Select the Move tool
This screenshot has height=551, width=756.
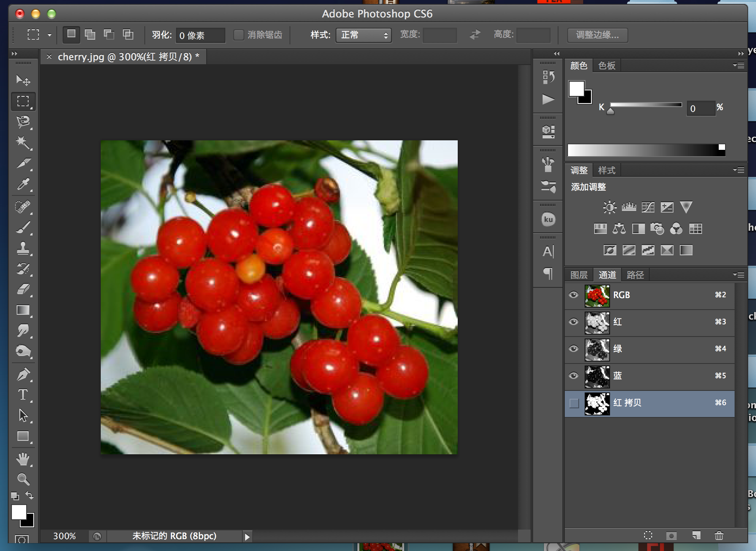(x=23, y=80)
